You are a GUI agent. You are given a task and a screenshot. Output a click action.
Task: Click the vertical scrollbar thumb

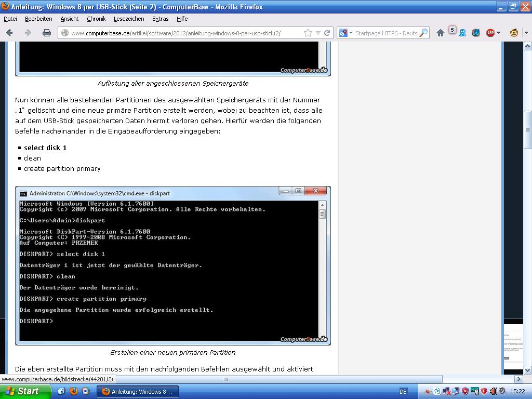pos(528,129)
